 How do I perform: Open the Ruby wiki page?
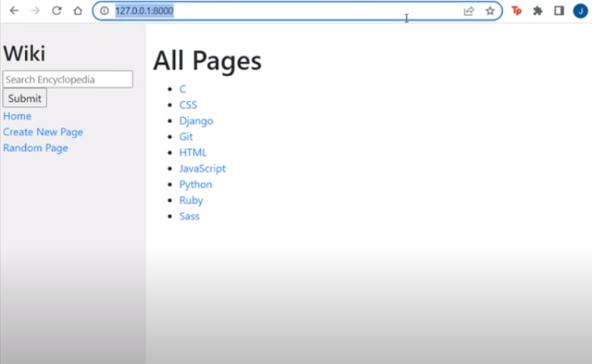coord(191,200)
